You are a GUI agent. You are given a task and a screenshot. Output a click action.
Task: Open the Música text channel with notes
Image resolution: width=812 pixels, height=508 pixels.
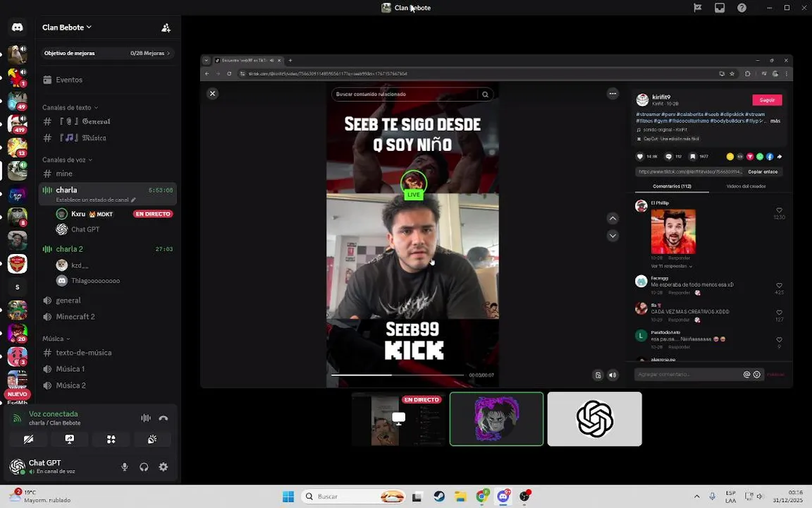point(108,138)
